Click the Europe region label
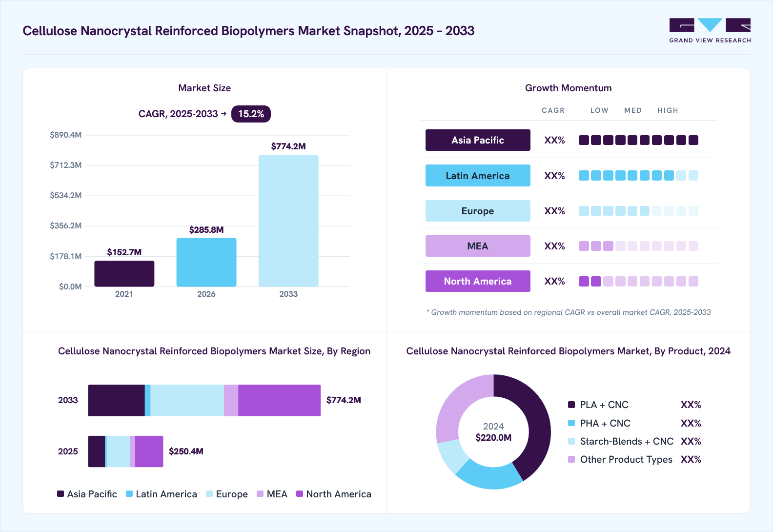Image resolution: width=773 pixels, height=532 pixels. click(478, 211)
